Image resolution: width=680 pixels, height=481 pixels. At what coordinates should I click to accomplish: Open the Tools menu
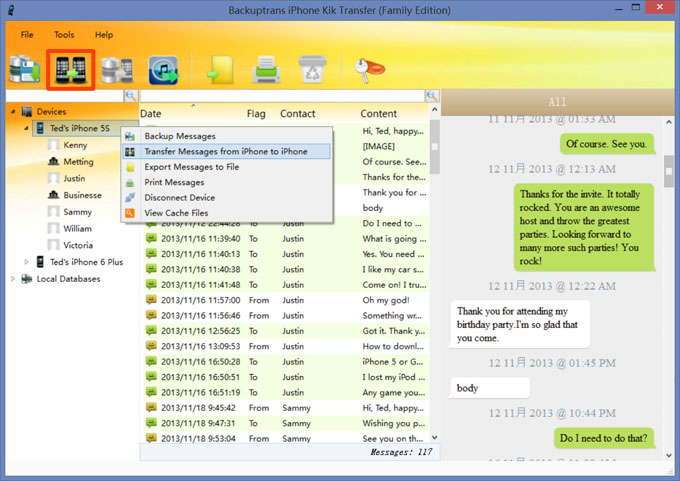coord(64,35)
